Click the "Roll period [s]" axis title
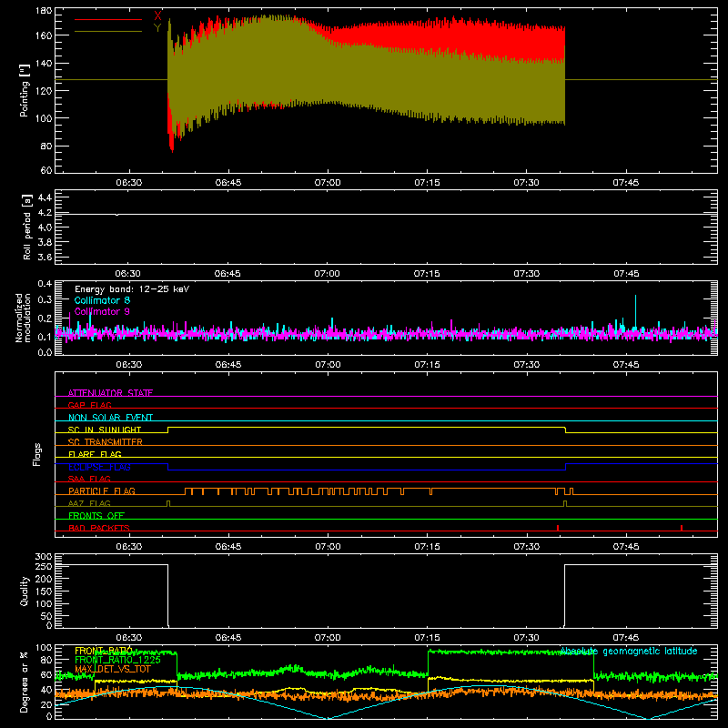This screenshot has height=728, width=728. click(26, 227)
